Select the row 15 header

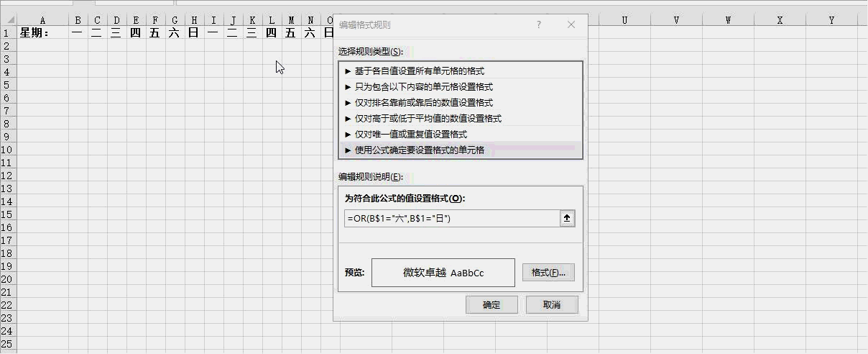8,214
